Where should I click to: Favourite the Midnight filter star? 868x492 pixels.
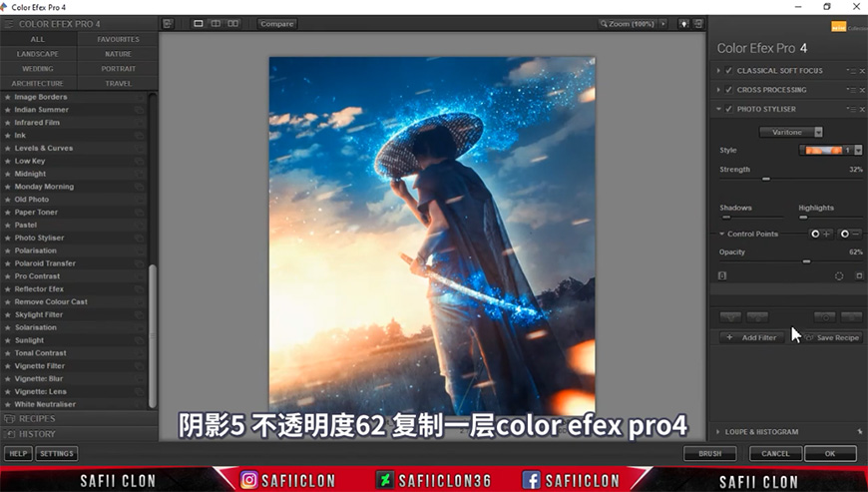coord(8,174)
